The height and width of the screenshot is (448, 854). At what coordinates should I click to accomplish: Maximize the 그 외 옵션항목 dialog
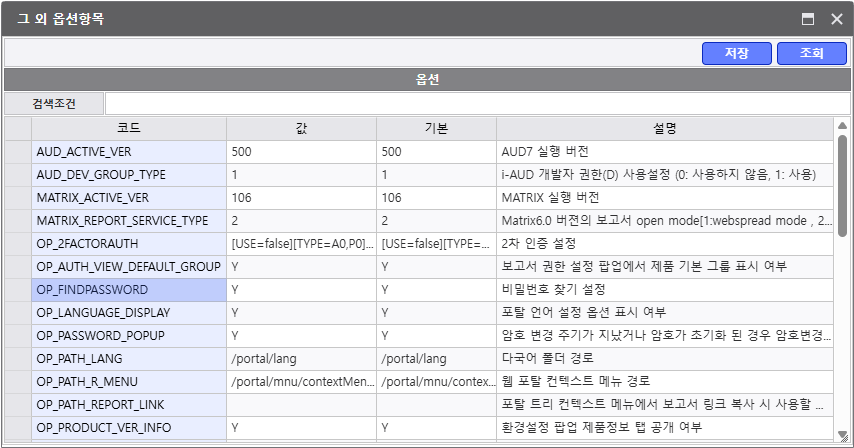(x=808, y=18)
